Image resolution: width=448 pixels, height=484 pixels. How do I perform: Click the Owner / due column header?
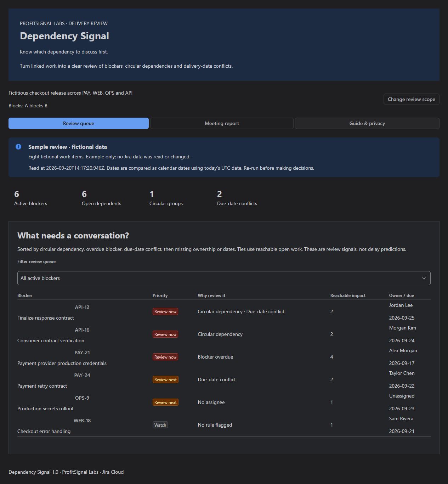[x=402, y=295]
